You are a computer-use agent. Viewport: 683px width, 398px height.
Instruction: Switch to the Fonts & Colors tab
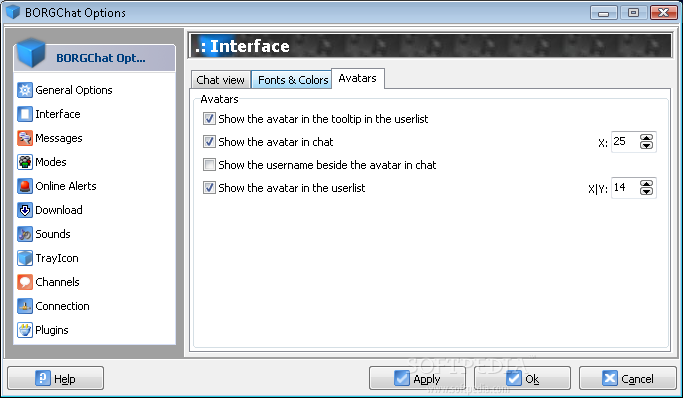(x=292, y=80)
